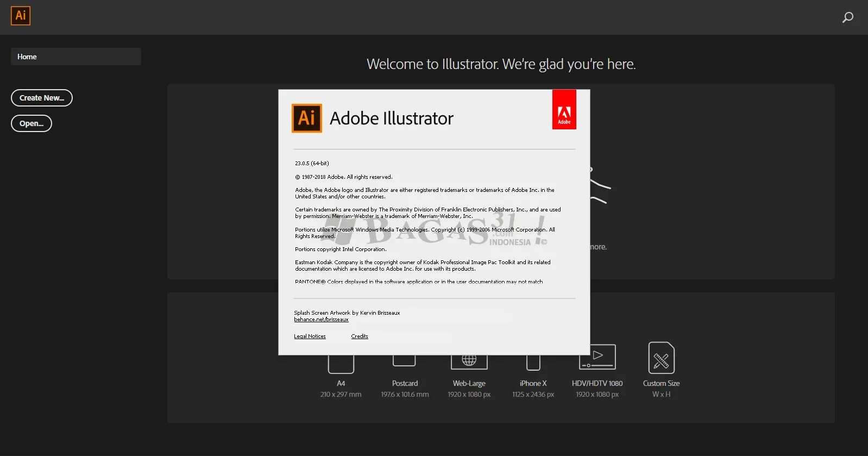Click the A4 preset label
Image resolution: width=868 pixels, height=456 pixels.
[341, 384]
